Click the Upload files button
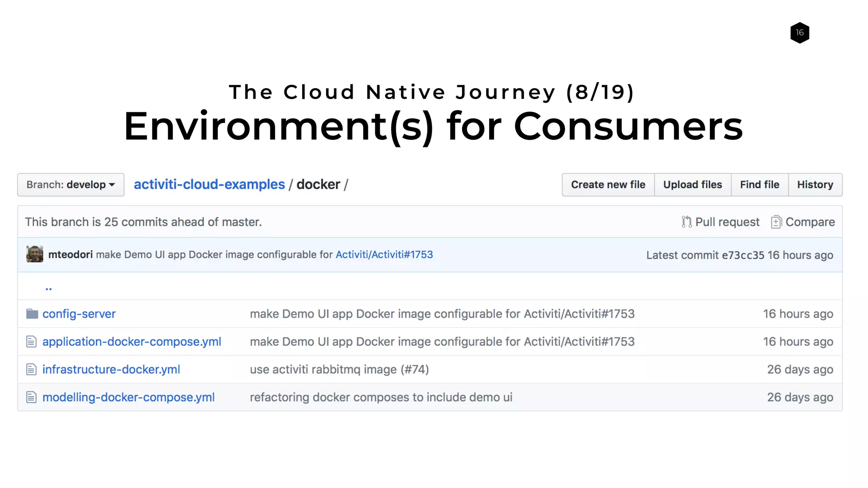This screenshot has height=488, width=868. click(x=693, y=185)
